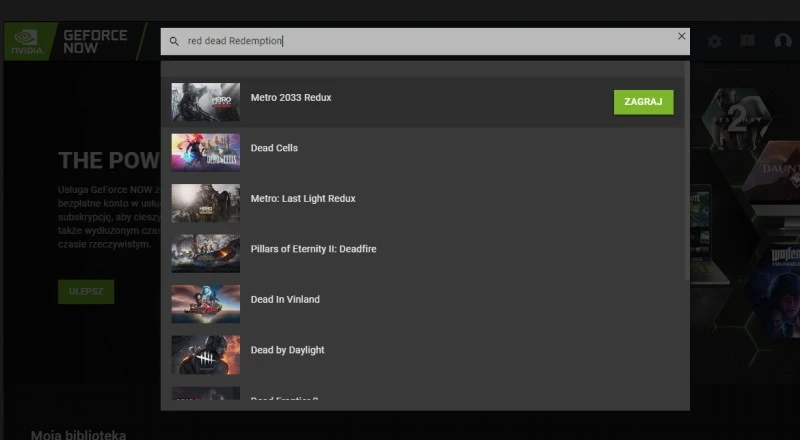
Task: Select Metro: Last Light Redux result
Action: point(422,203)
